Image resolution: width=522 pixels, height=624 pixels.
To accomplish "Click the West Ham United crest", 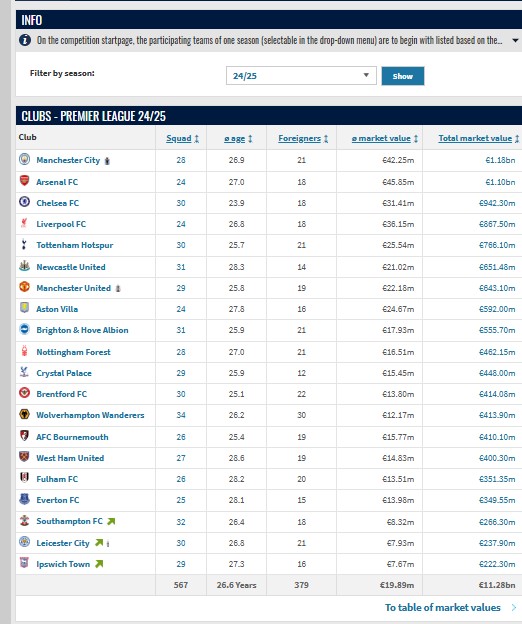I will pyautogui.click(x=25, y=456).
